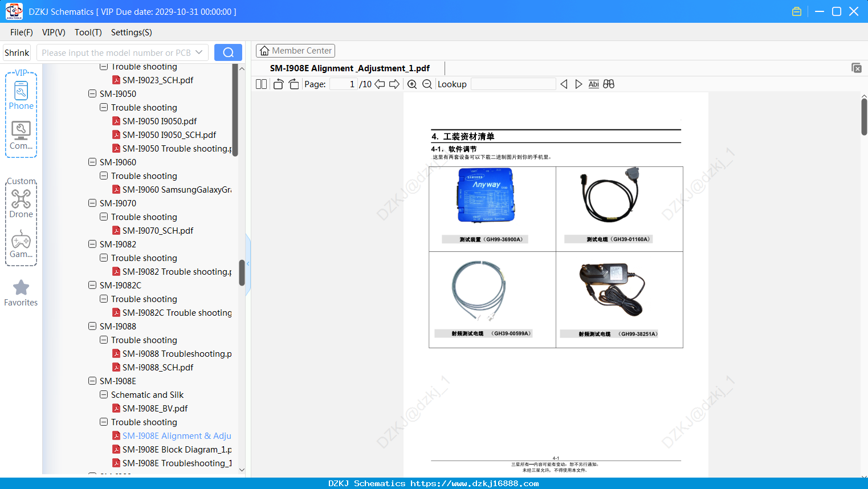This screenshot has height=489, width=868.
Task: Collapse the SM-I9050 tree node
Action: pos(92,93)
